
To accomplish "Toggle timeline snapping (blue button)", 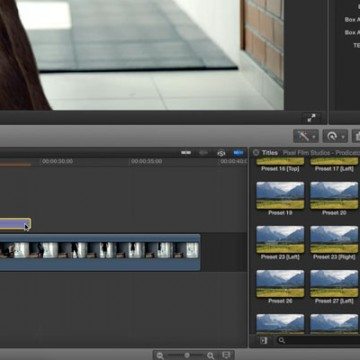I will point(238,153).
